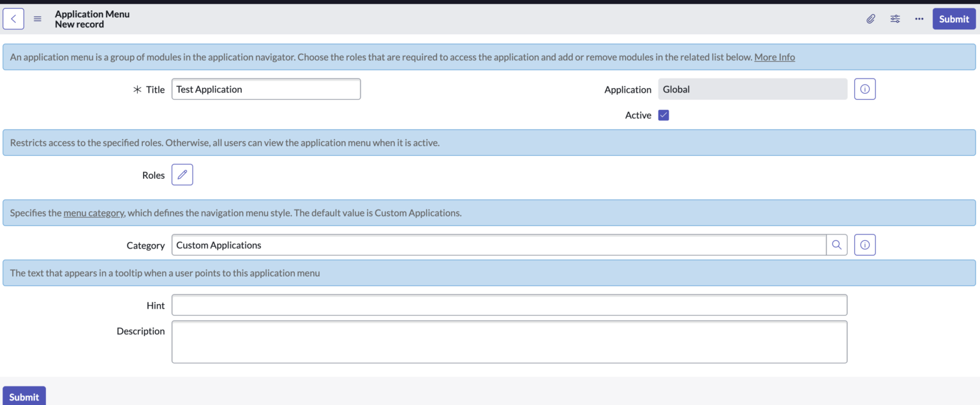Viewport: 980px width, 405px height.
Task: Edit Roles using the pencil icon
Action: (182, 174)
